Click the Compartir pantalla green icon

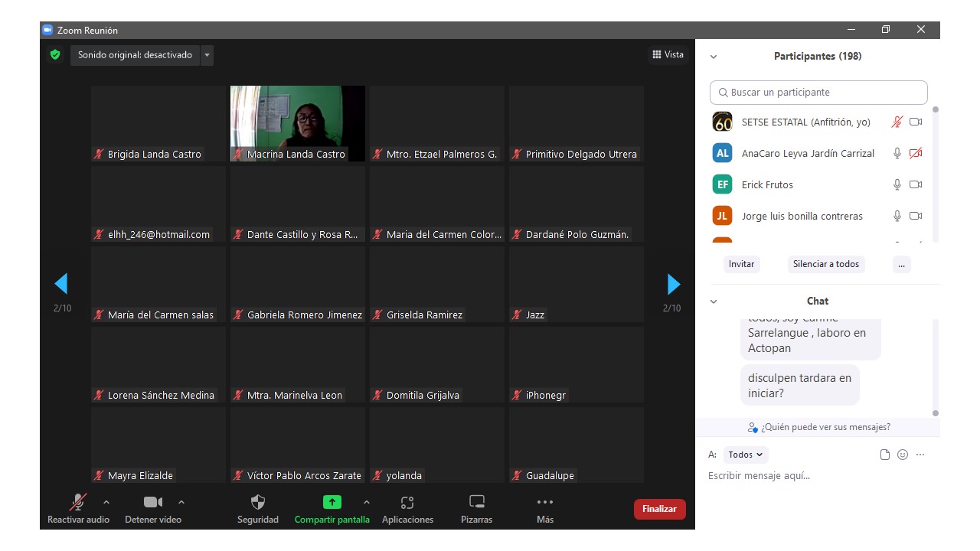[x=332, y=503]
